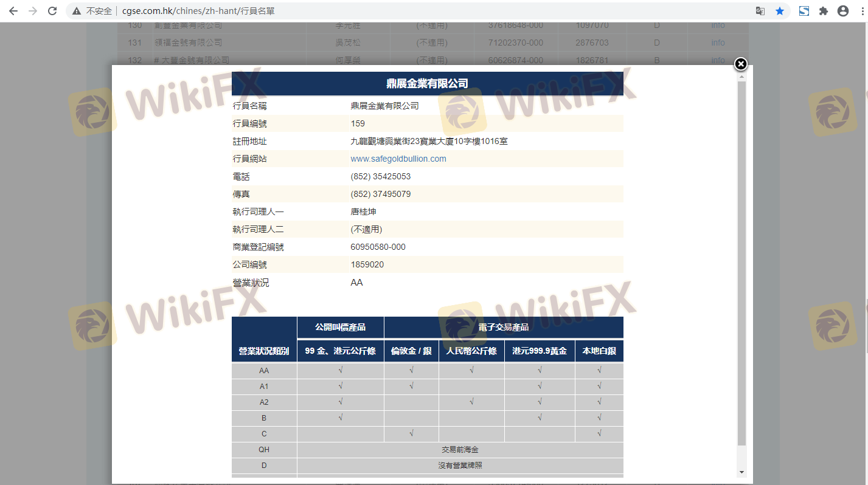868x485 pixels.
Task: Select the registration number 60950580-000
Action: (x=378, y=247)
